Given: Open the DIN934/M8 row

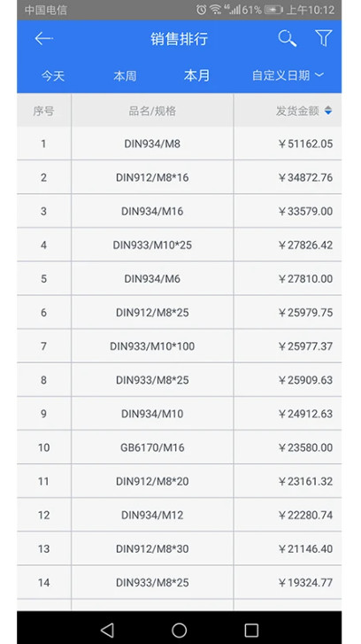Looking at the screenshot, I should 180,144.
